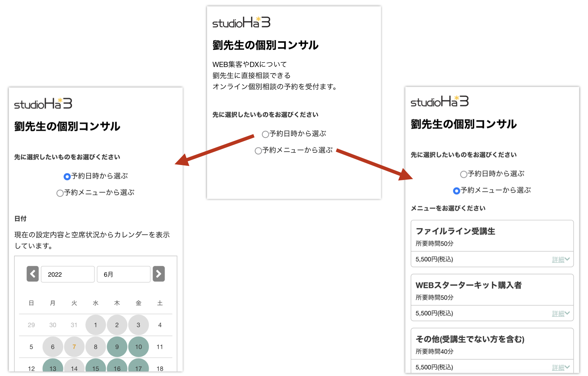Go to previous month in calendar

pos(33,274)
